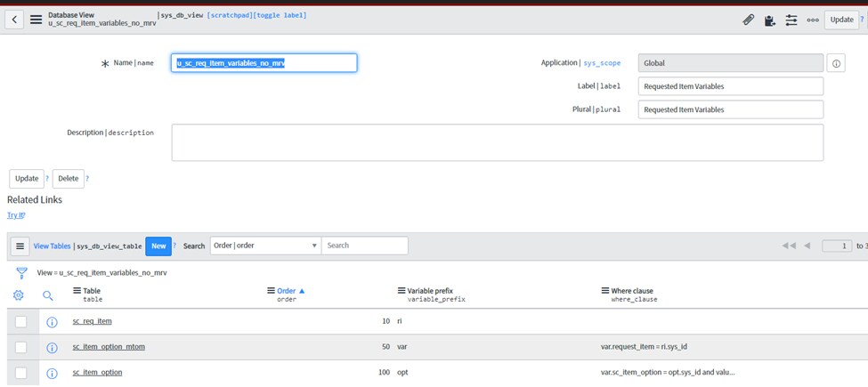868x387 pixels.
Task: Open the more options ellipsis icon
Action: (x=812, y=20)
